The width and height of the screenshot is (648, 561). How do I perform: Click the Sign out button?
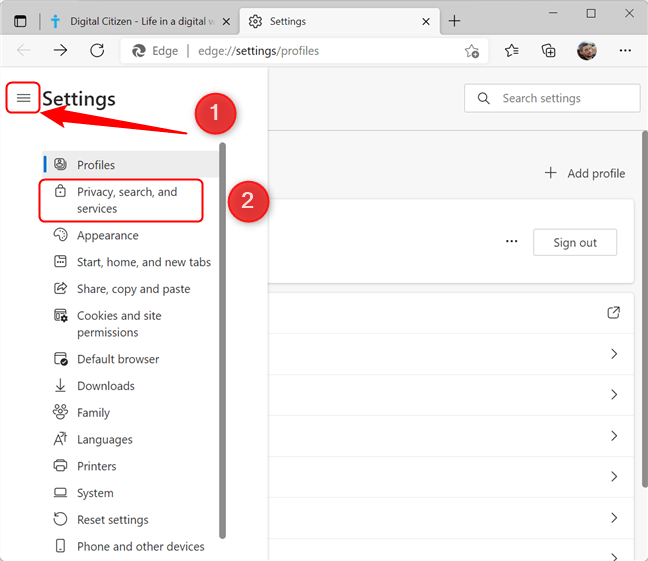pos(575,242)
